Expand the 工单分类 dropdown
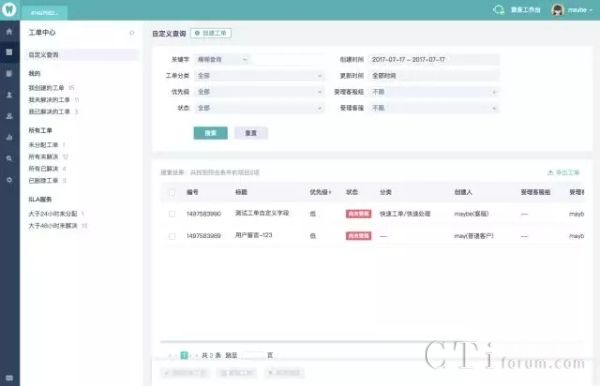 [x=259, y=76]
